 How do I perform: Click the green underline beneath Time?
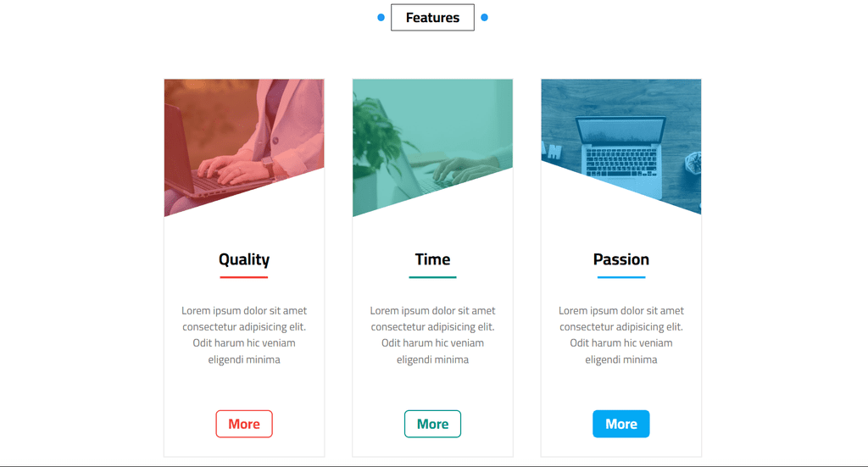[432, 277]
